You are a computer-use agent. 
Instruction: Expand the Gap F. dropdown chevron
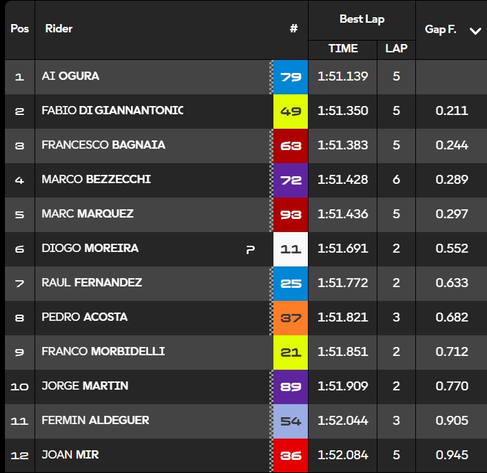[x=475, y=31]
